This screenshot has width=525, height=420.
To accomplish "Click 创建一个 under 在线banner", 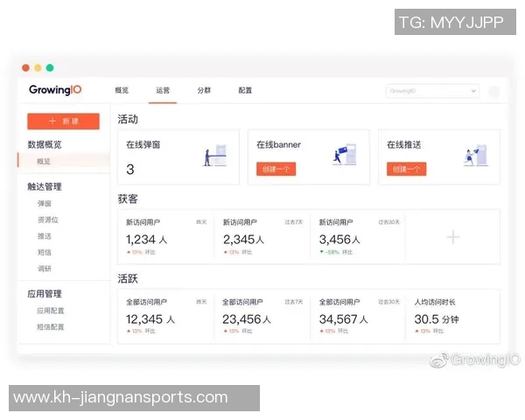I will pyautogui.click(x=276, y=169).
